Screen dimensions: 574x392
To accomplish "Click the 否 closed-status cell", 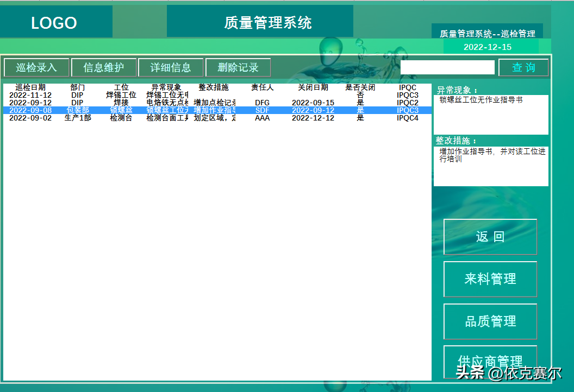I will pyautogui.click(x=360, y=95).
